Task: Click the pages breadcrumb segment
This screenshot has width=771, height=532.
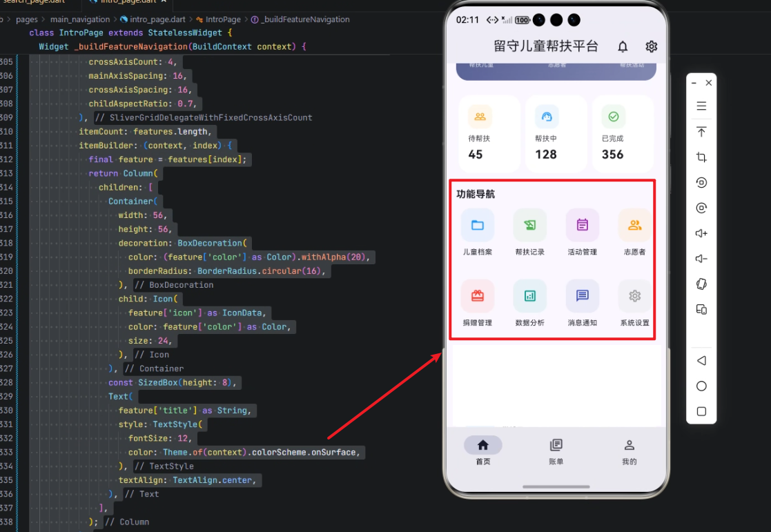Action: (26, 19)
